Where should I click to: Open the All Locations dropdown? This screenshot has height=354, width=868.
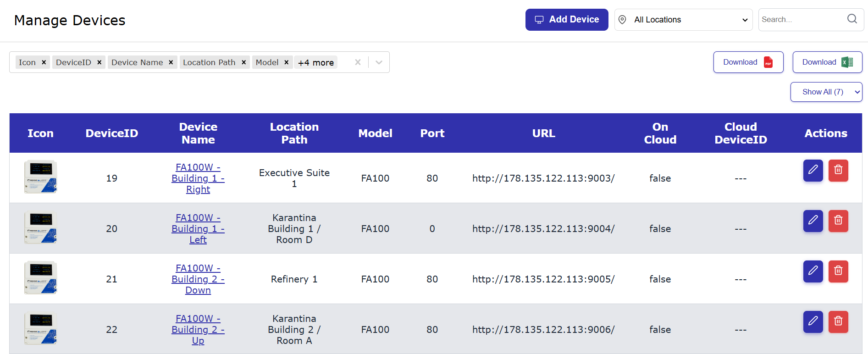683,20
